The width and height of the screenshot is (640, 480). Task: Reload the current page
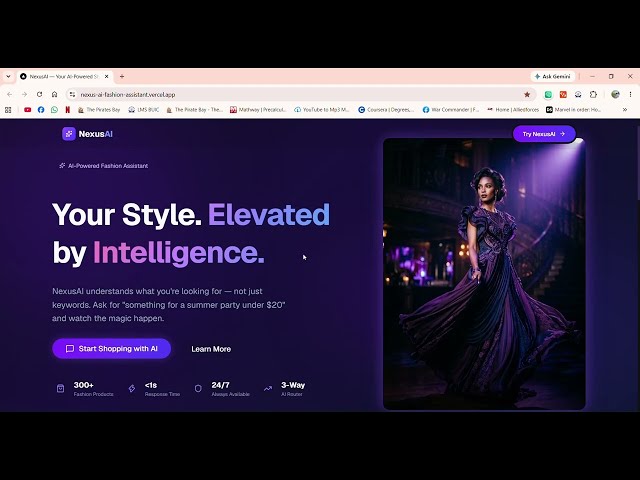(39, 94)
